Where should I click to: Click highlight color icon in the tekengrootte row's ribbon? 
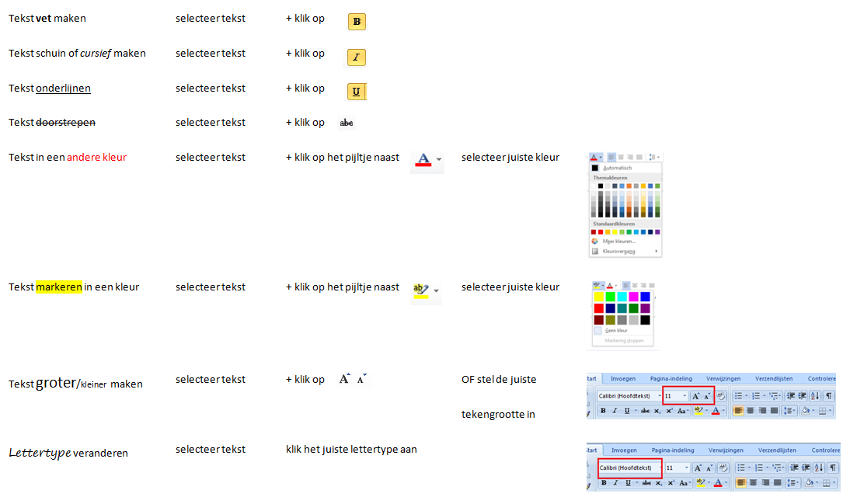point(699,411)
